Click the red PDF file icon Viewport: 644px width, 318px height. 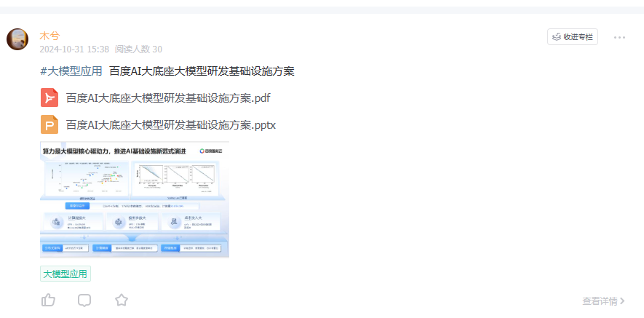click(x=49, y=98)
